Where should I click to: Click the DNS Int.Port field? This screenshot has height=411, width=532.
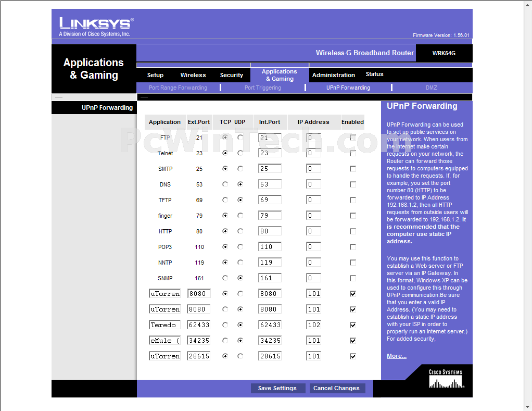click(x=270, y=184)
